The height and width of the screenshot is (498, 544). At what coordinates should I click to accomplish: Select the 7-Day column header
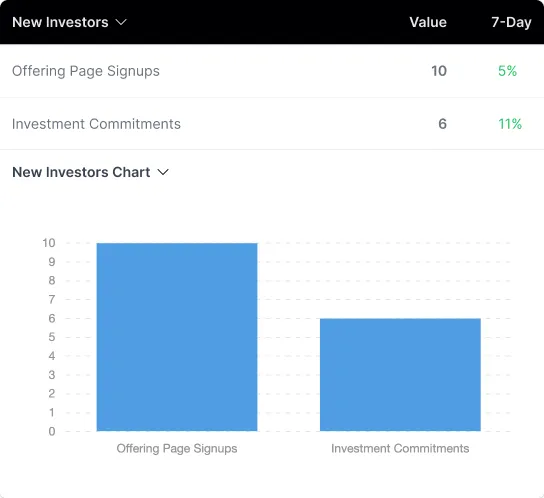511,22
